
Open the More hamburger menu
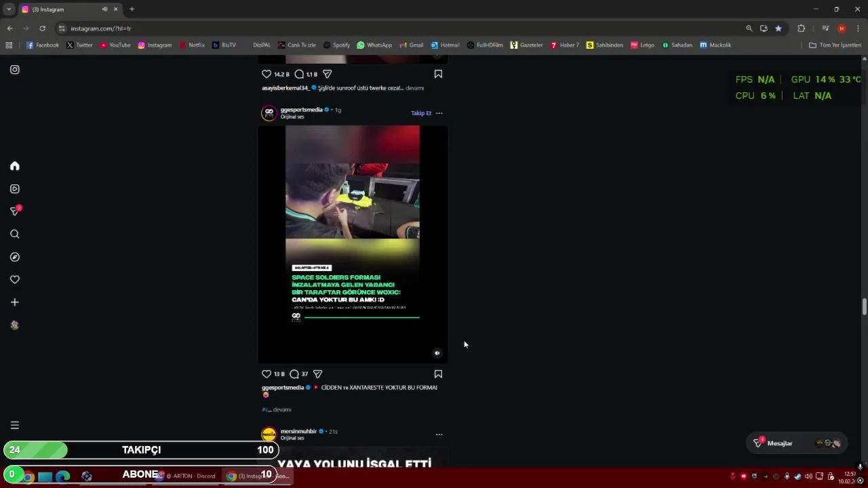(x=15, y=425)
